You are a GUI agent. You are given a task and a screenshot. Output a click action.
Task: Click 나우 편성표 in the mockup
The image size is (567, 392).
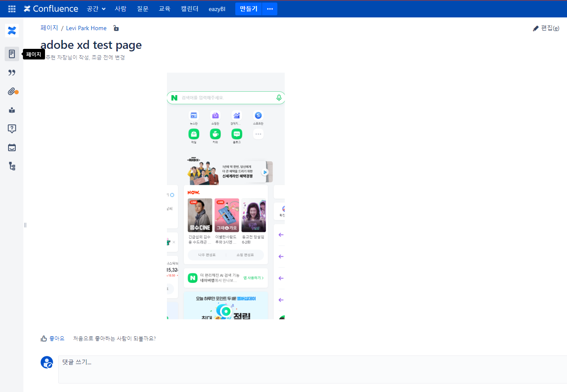coord(207,255)
